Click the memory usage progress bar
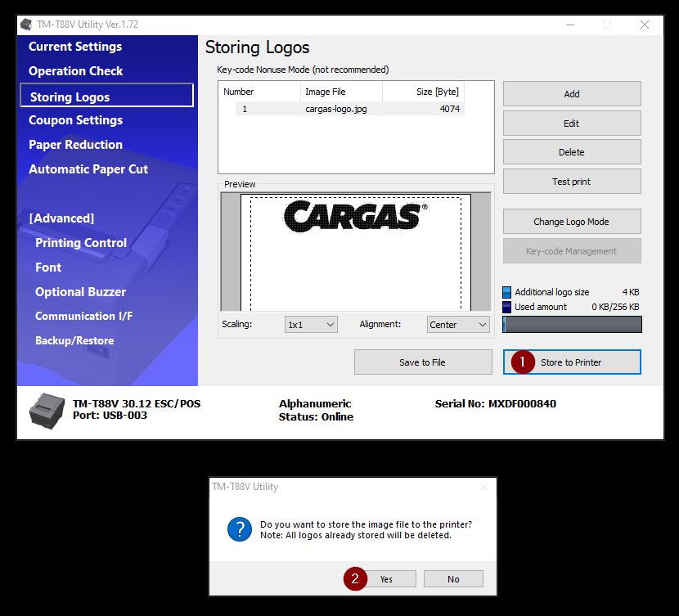Screen dimensions: 679x616 (572, 325)
